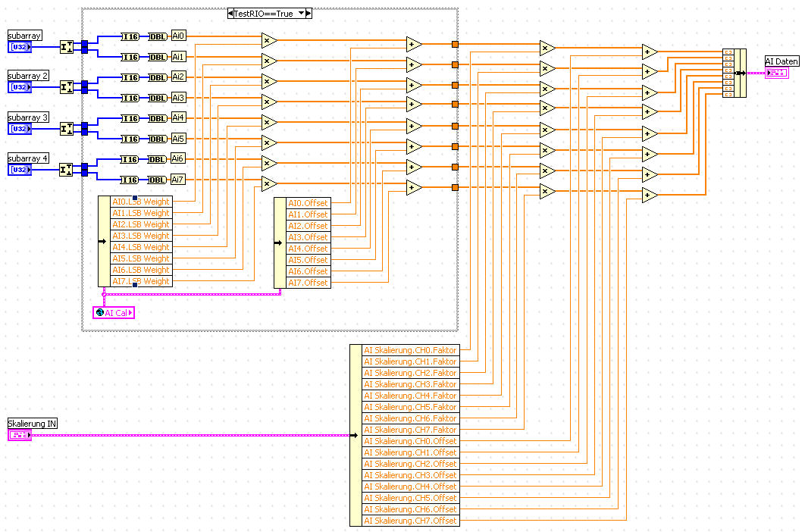Select the AI6.Offset unbundle element

tap(308, 271)
